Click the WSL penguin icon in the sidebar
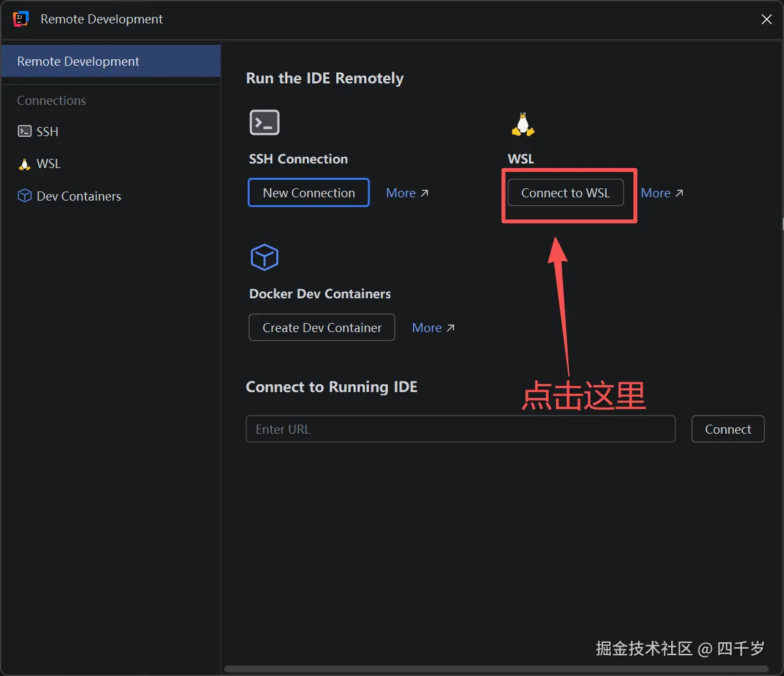784x676 pixels. pos(25,163)
